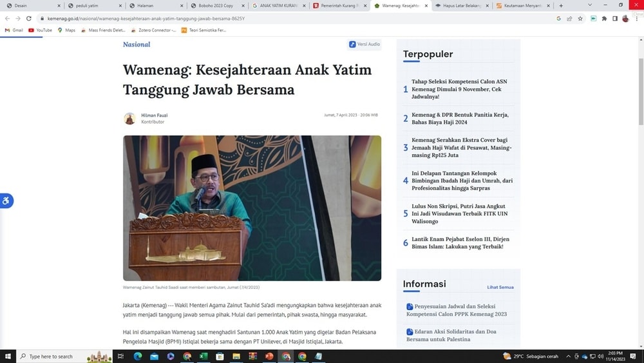Play the Versi Audio of the article
The width and height of the screenshot is (644, 363).
(x=365, y=44)
